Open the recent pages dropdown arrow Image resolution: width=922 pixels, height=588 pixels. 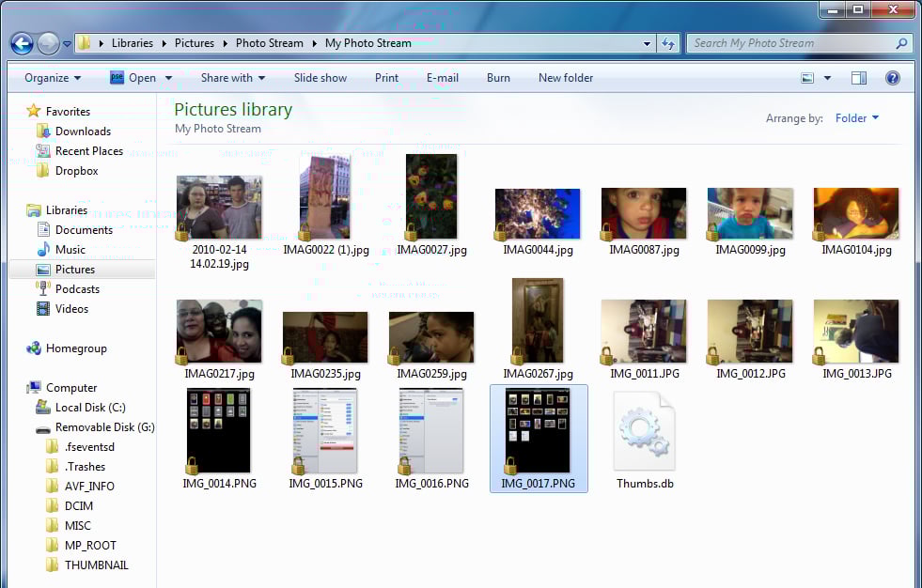(x=67, y=44)
